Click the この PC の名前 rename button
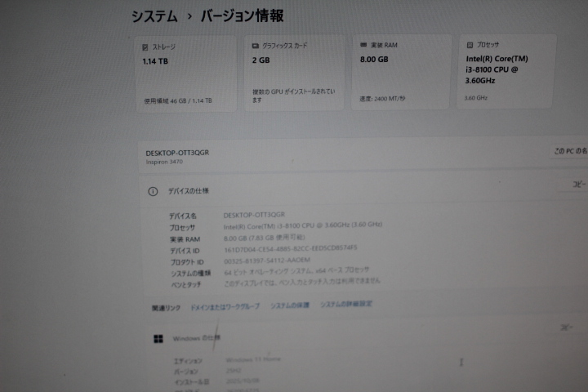This screenshot has width=588, height=392. coord(570,151)
